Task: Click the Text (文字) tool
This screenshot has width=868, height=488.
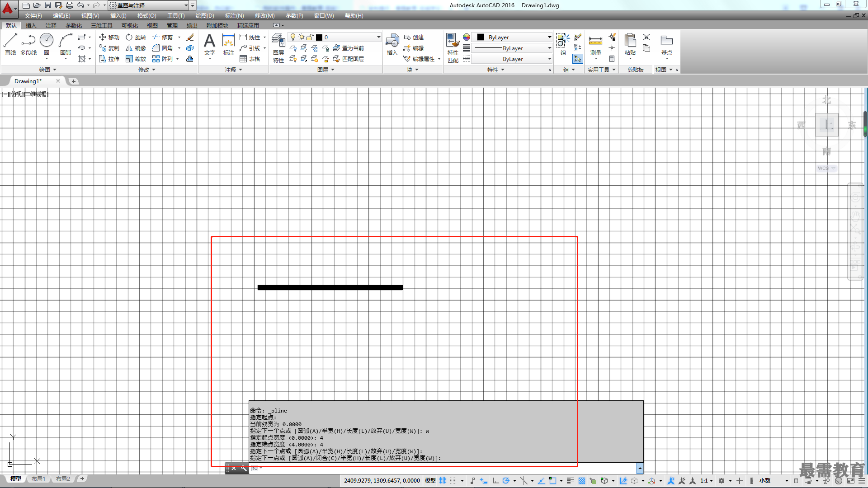Action: tap(209, 44)
